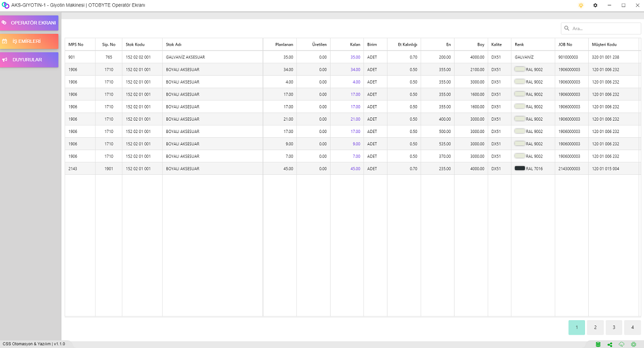644x348 pixels.
Task: Sort by the Planlanan column header
Action: 284,45
